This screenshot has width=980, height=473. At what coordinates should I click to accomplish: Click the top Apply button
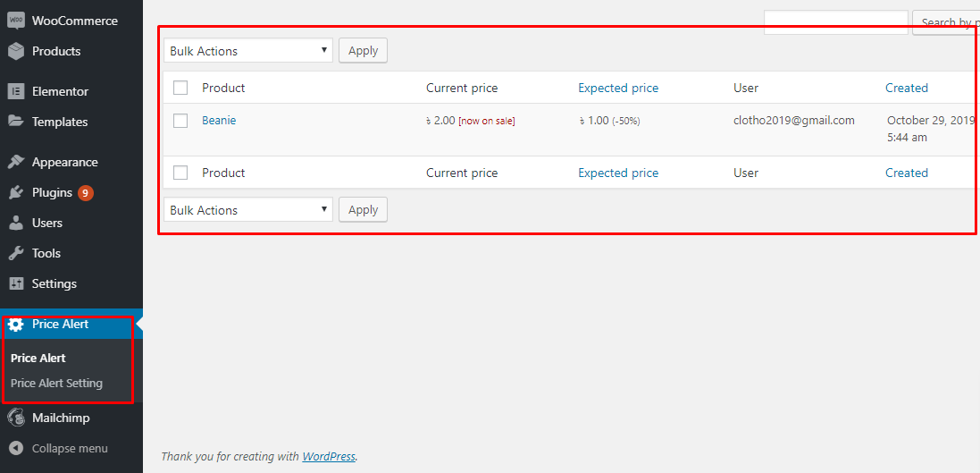tap(363, 51)
